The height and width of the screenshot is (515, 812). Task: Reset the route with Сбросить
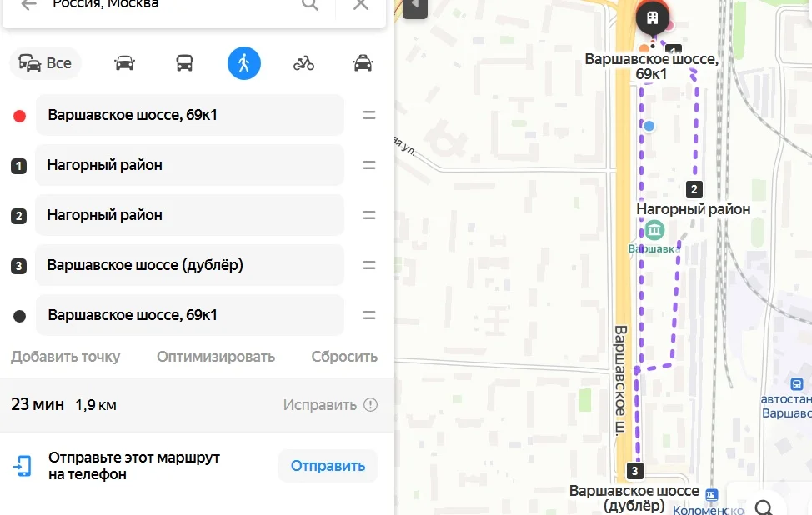pyautogui.click(x=344, y=357)
